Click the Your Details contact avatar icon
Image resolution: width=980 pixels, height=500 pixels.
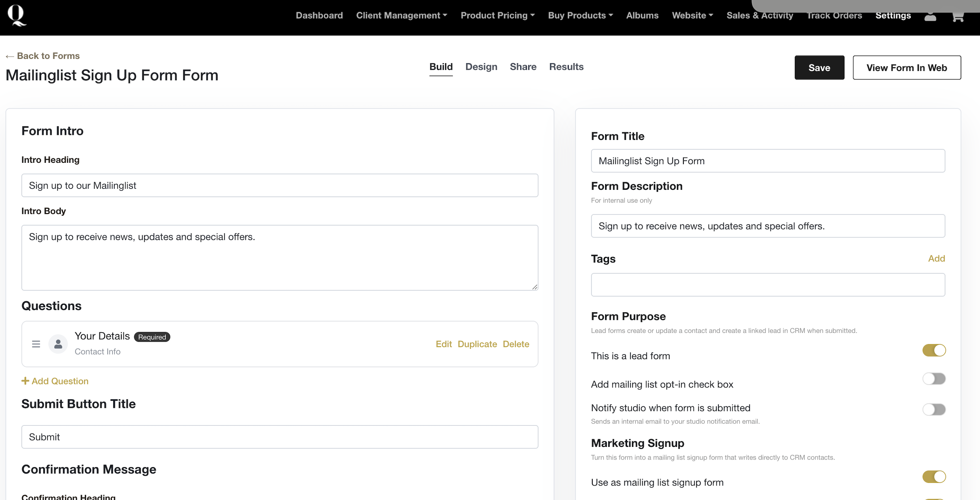(x=58, y=344)
